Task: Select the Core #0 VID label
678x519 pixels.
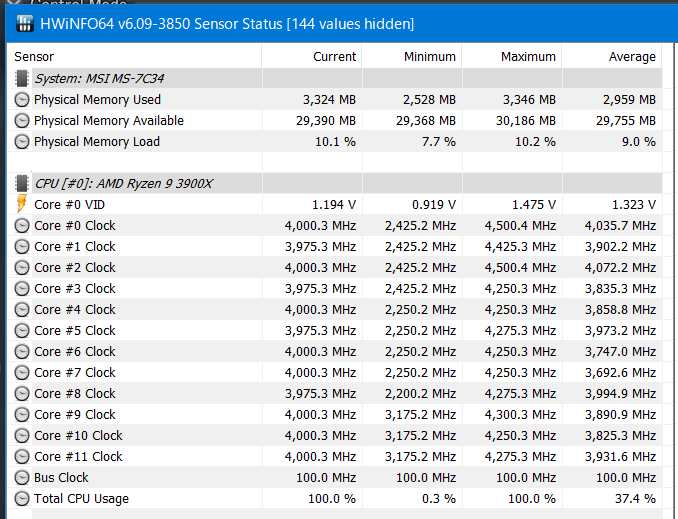Action: point(69,205)
